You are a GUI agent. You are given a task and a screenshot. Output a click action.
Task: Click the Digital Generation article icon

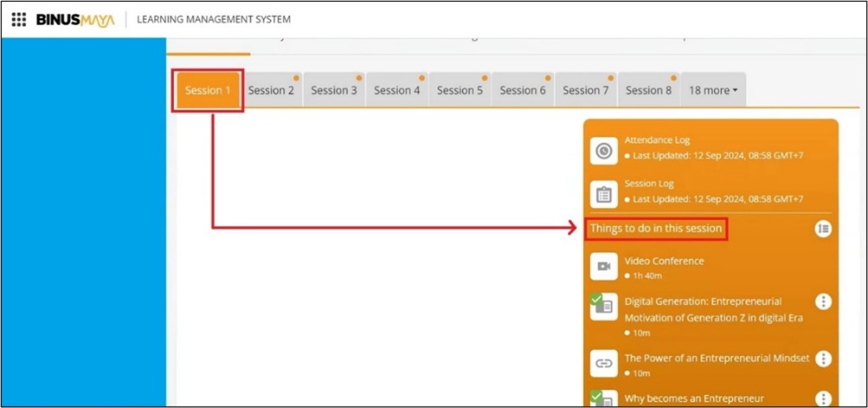click(603, 306)
